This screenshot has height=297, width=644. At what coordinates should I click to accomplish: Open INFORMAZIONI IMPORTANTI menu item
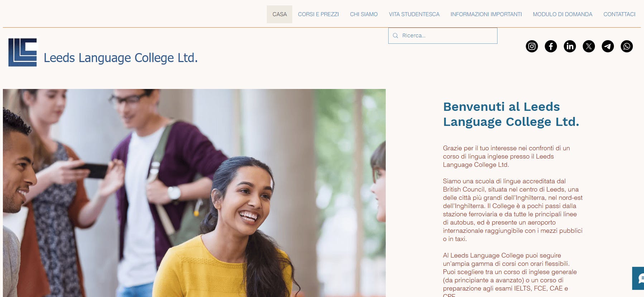[486, 14]
